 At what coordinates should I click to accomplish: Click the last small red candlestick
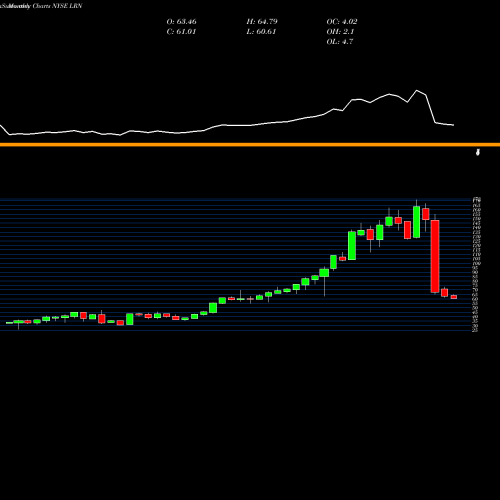click(454, 297)
